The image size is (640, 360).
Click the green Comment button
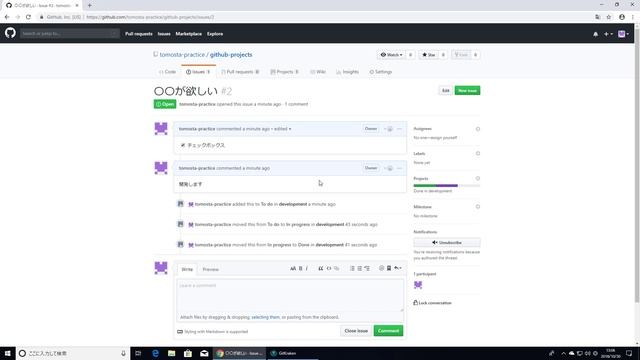(388, 331)
